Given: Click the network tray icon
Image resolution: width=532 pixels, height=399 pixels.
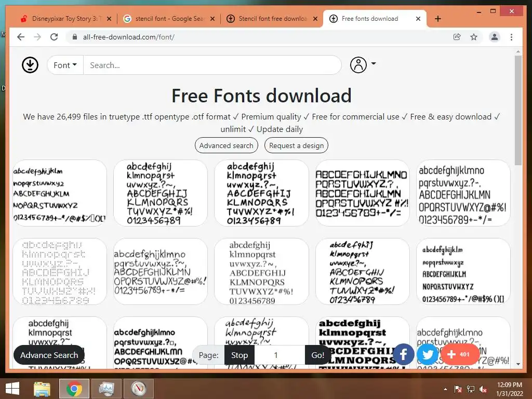Looking at the screenshot, I should point(471,389).
